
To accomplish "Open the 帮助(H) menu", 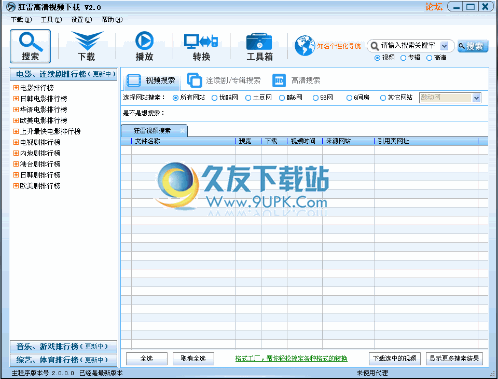I will [112, 20].
